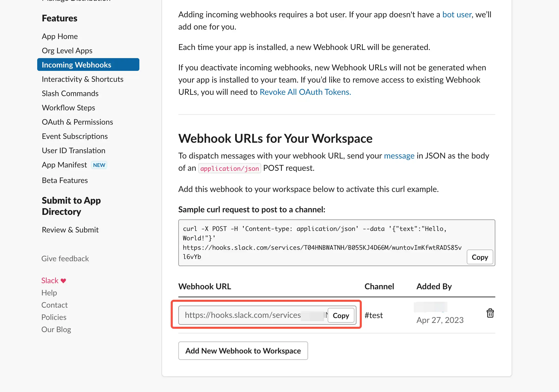The width and height of the screenshot is (559, 392).
Task: Click the application/json code label
Action: [230, 168]
